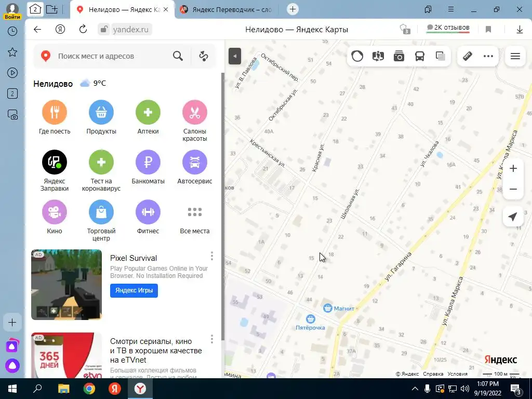The image size is (532, 399).
Task: Open the 'Фитнес' dumbbell category
Action: point(148,212)
